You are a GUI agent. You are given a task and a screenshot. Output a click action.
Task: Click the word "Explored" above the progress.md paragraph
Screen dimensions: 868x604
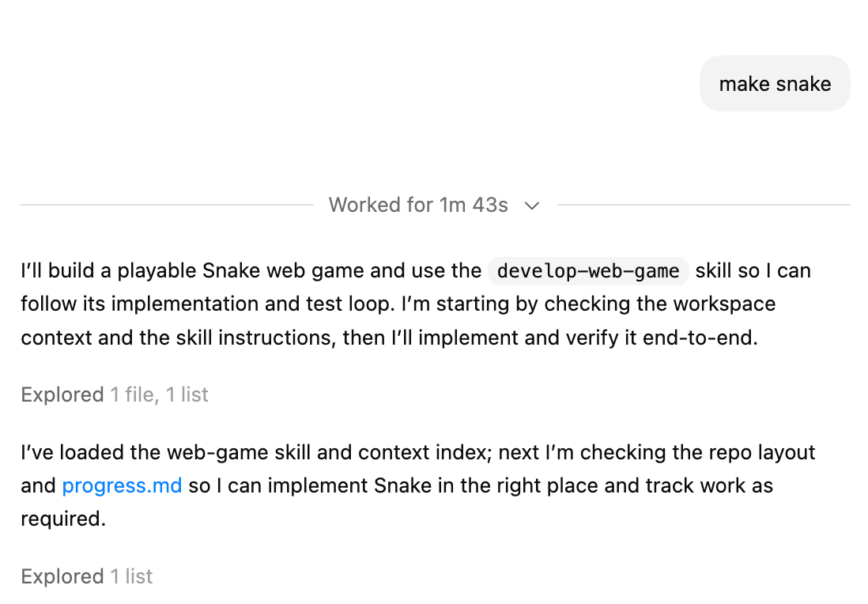pyautogui.click(x=62, y=394)
